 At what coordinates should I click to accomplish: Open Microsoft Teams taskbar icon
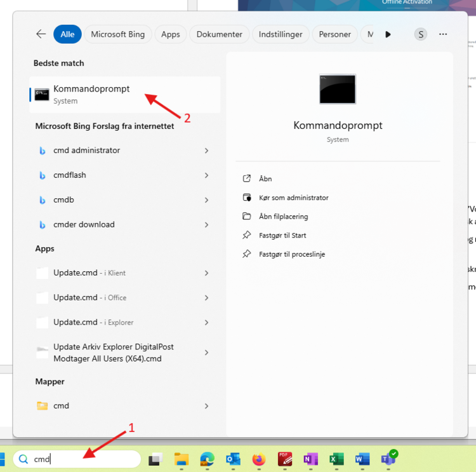(388, 459)
